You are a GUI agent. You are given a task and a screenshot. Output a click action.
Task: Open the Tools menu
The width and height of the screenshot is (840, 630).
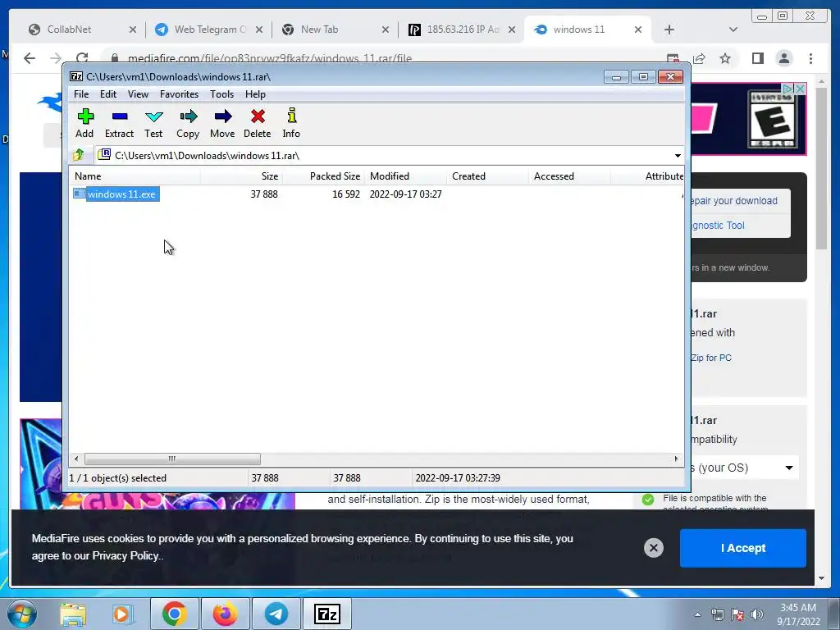click(221, 94)
